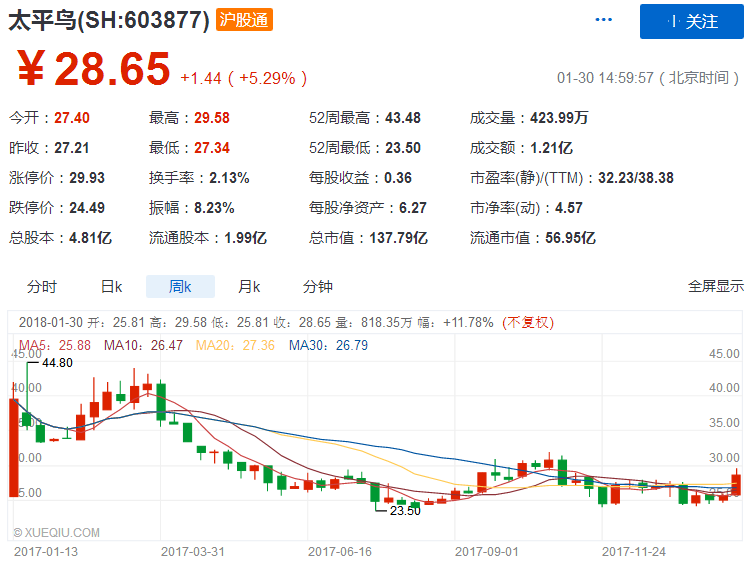Screen dimensions: 749x561
Task: Click the 2017-09-01 date axis label
Action: pyautogui.click(x=486, y=551)
